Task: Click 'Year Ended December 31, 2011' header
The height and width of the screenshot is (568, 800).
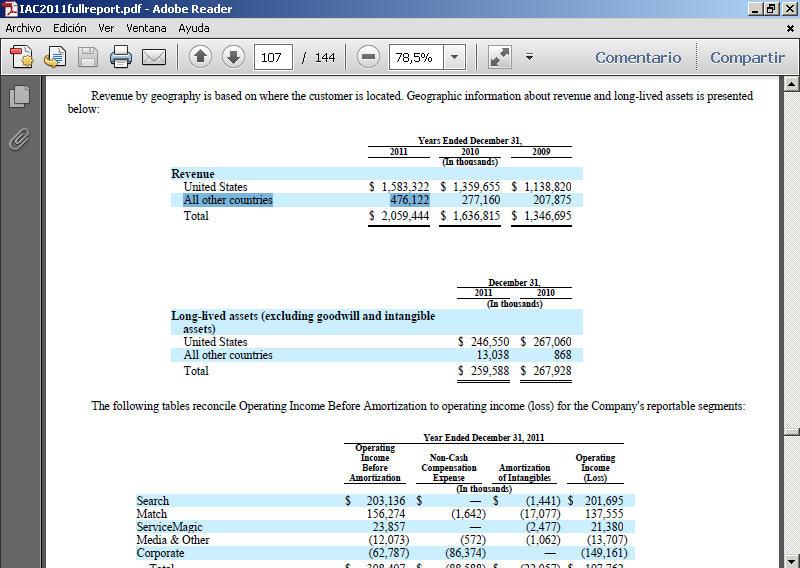Action: pyautogui.click(x=484, y=438)
